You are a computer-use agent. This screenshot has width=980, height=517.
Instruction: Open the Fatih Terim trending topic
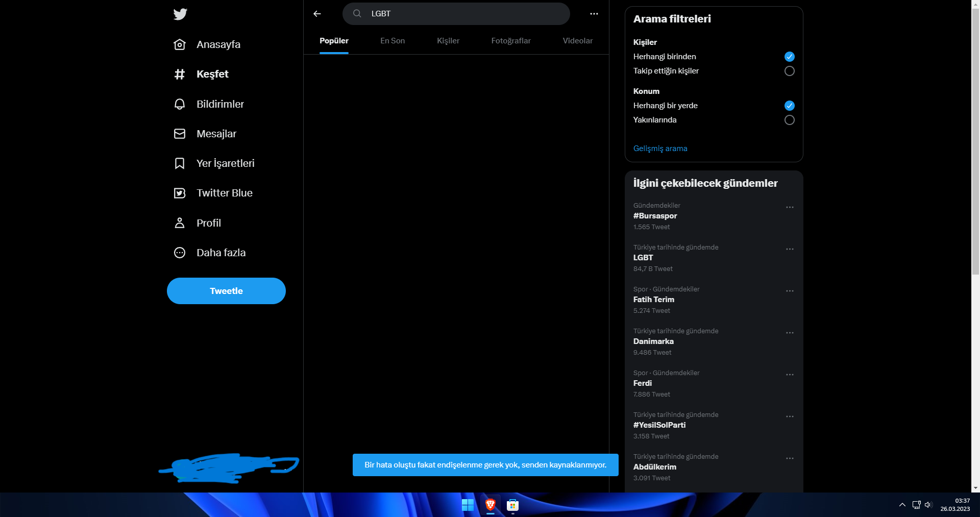tap(714, 300)
